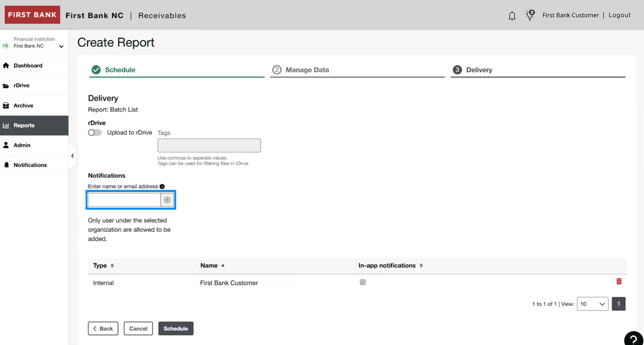Open the Dashboard section
The image size is (644, 345).
tap(29, 65)
